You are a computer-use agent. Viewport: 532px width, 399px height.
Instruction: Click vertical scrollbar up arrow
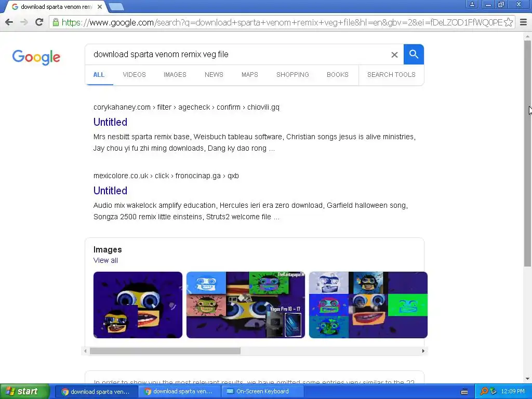[x=527, y=36]
